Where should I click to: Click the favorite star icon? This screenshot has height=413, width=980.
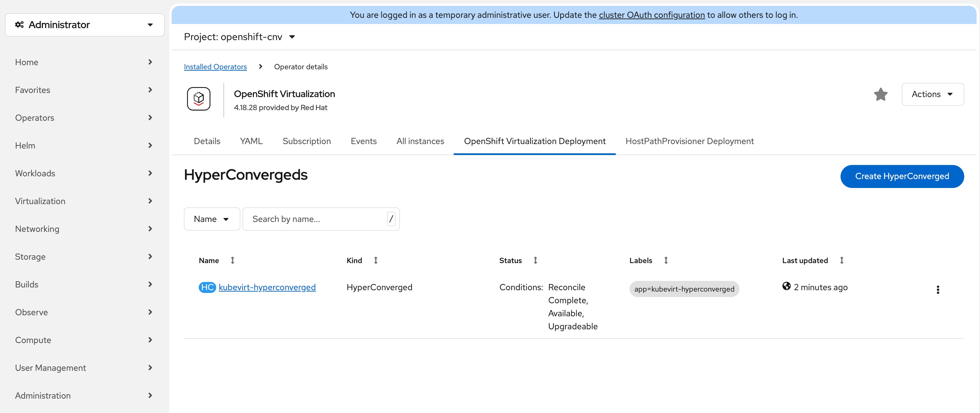pos(880,94)
